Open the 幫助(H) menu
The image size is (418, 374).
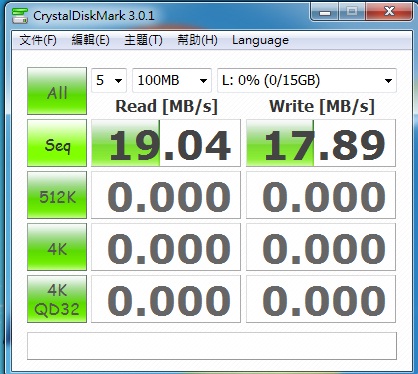click(197, 40)
